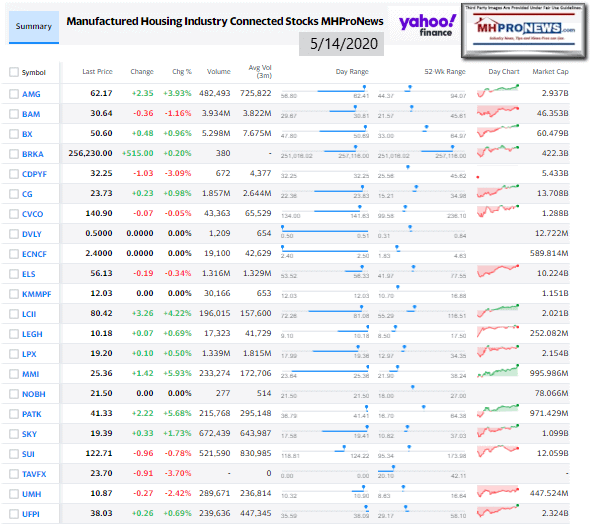Click the AMG day range indicator

tap(325, 91)
